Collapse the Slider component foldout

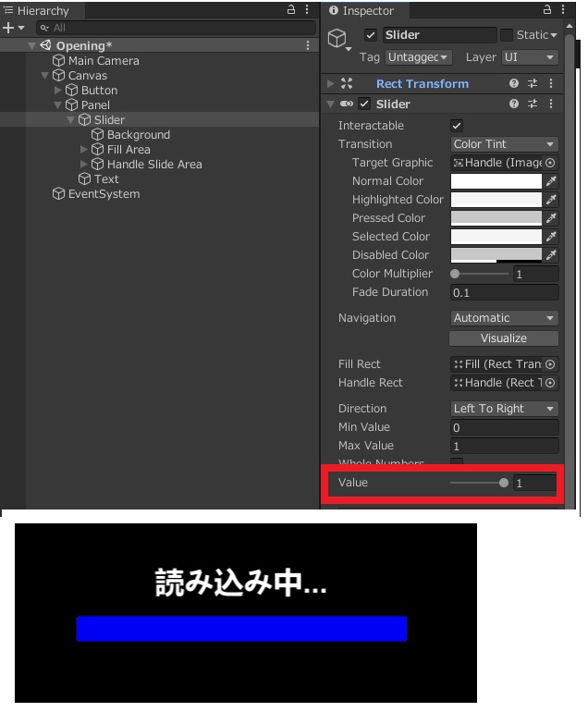tap(331, 104)
